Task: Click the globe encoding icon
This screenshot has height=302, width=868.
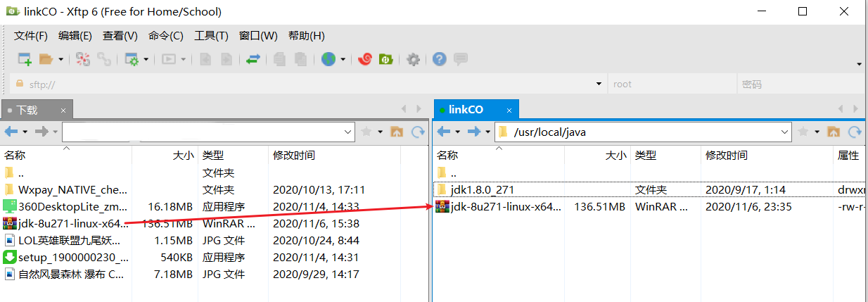Action: coord(328,59)
